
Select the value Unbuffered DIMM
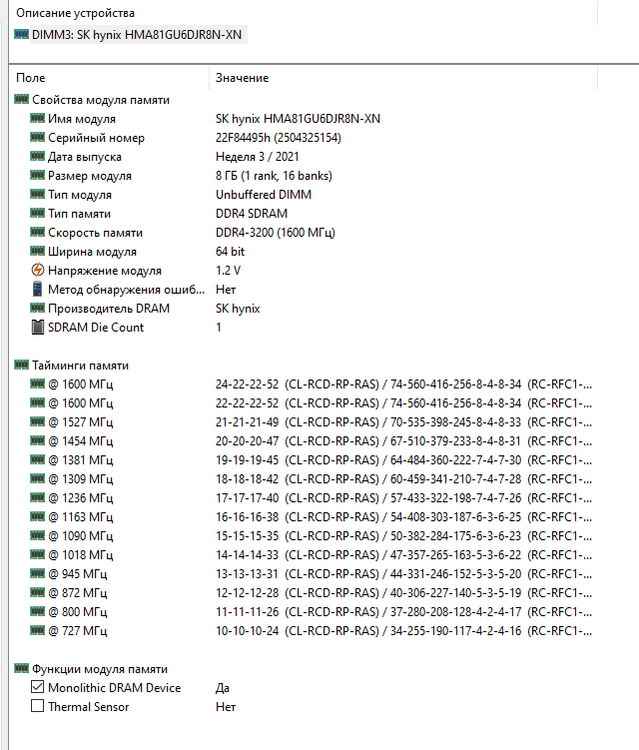pos(264,195)
